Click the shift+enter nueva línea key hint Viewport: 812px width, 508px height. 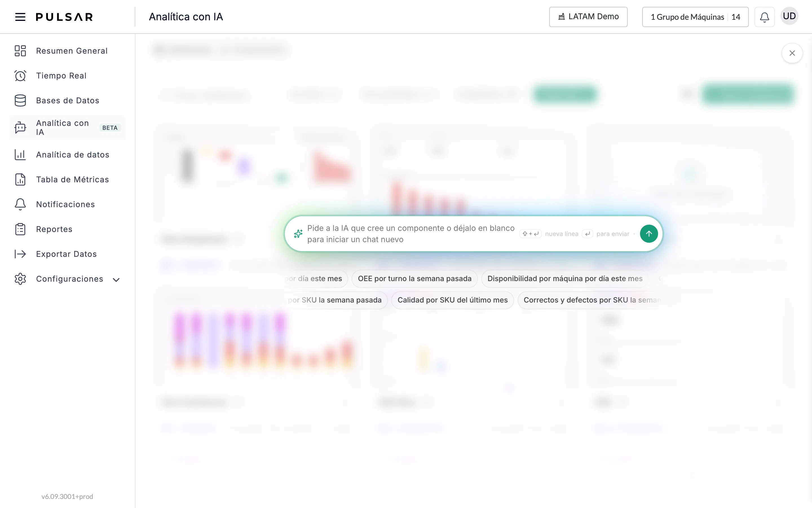(549, 234)
